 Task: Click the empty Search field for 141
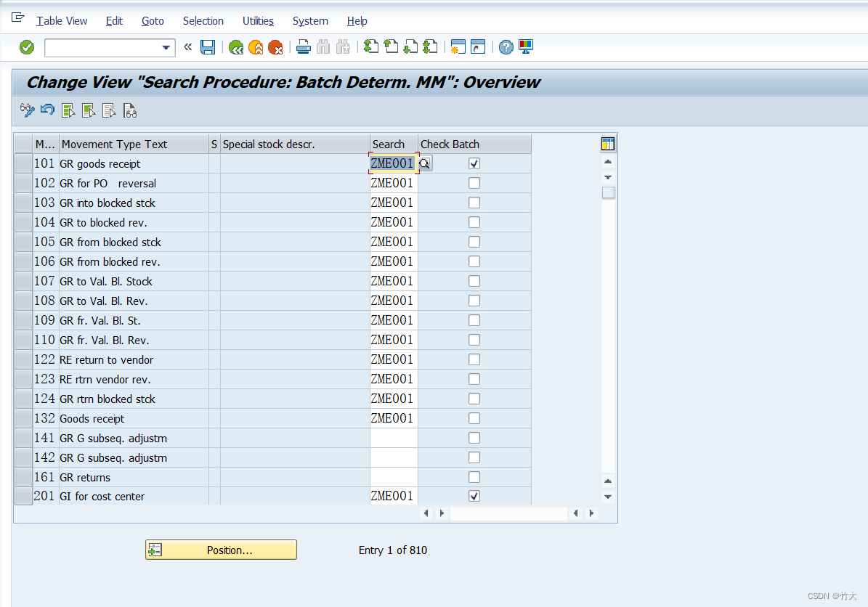(394, 439)
